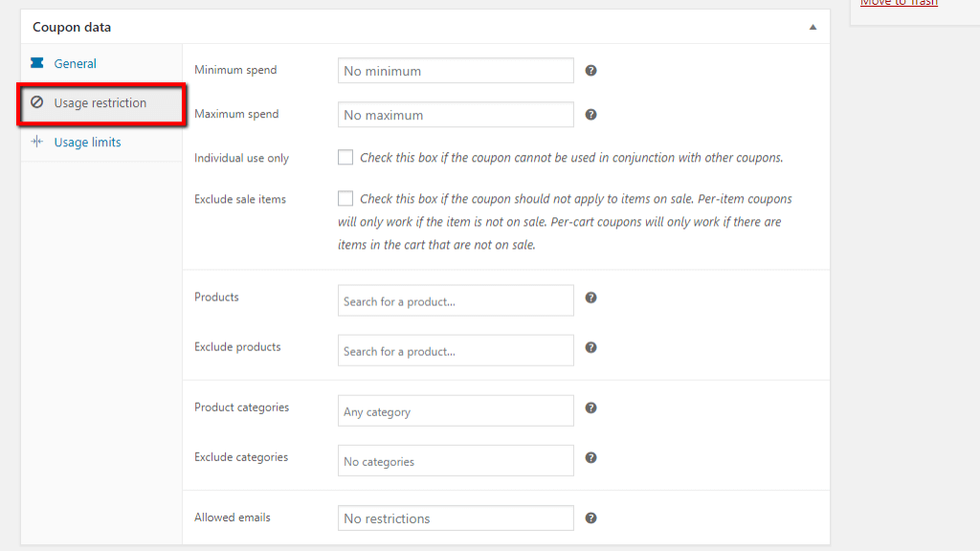Click the Exclude products label

point(237,346)
